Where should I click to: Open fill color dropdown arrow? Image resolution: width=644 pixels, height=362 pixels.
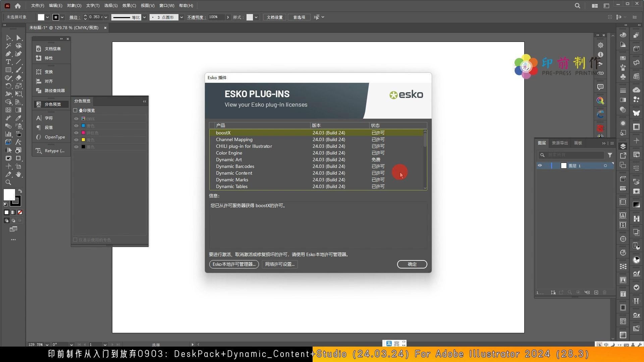point(47,17)
